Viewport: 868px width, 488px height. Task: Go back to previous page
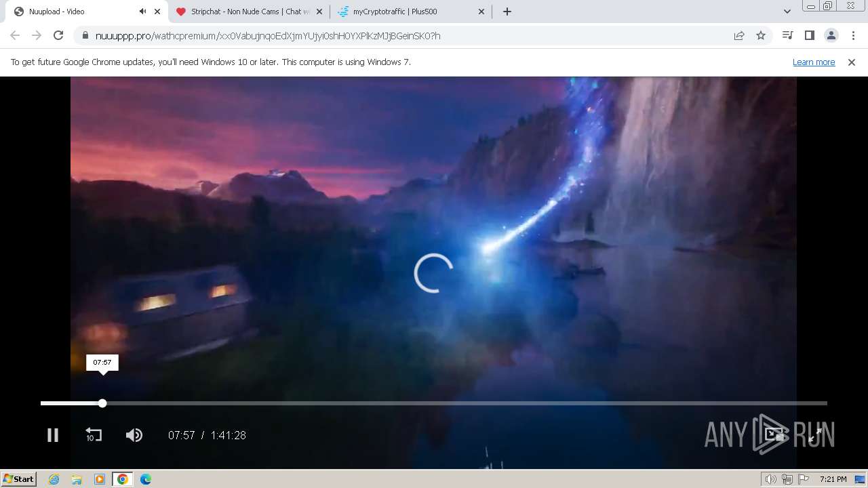tap(15, 35)
